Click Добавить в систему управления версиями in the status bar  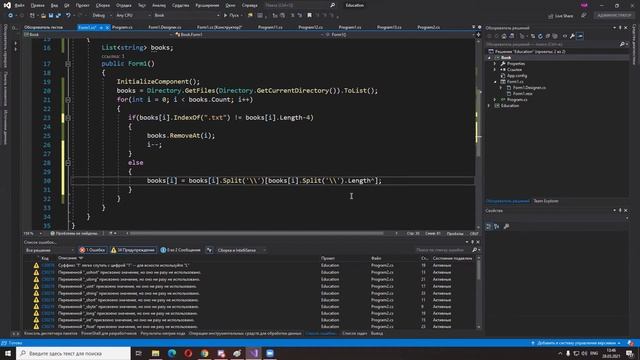[x=577, y=343]
